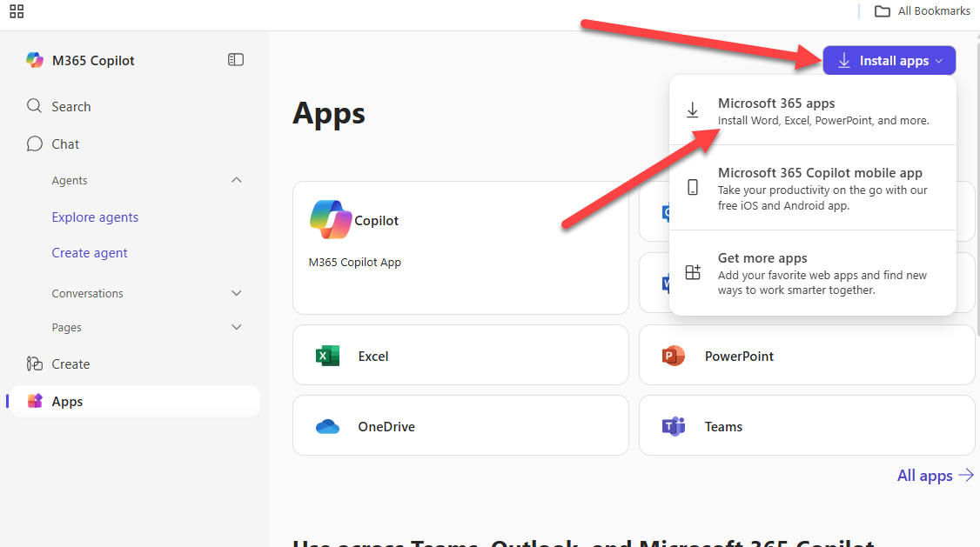The width and height of the screenshot is (980, 547).
Task: Expand the Pages section
Action: tap(236, 328)
